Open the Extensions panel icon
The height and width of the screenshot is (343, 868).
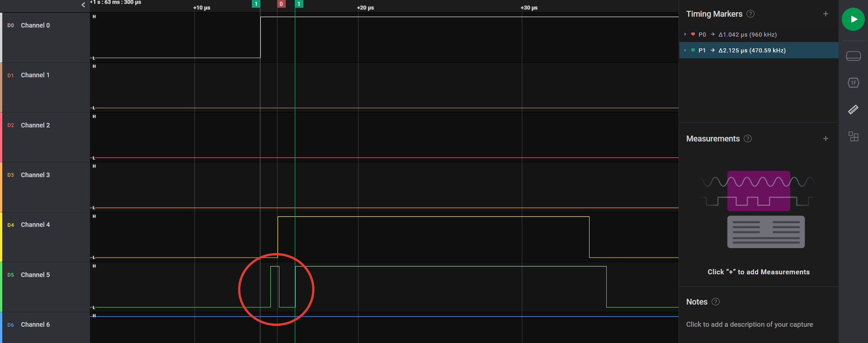point(853,136)
